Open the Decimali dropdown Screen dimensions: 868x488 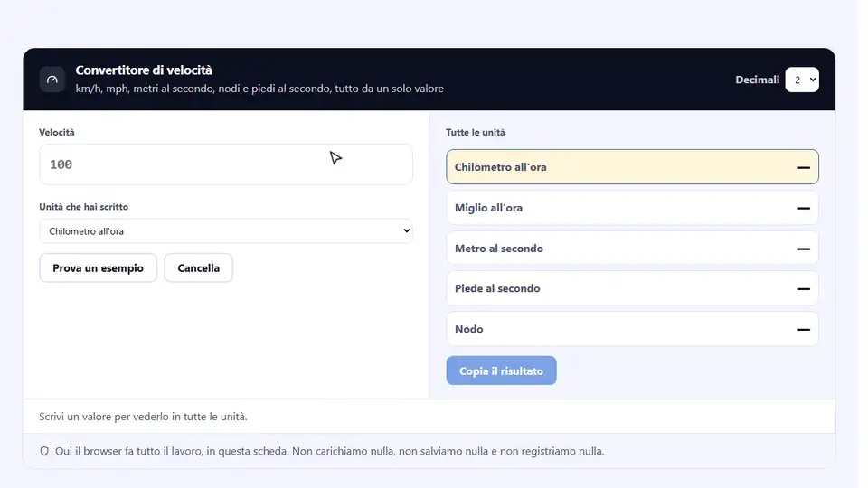pyautogui.click(x=802, y=80)
